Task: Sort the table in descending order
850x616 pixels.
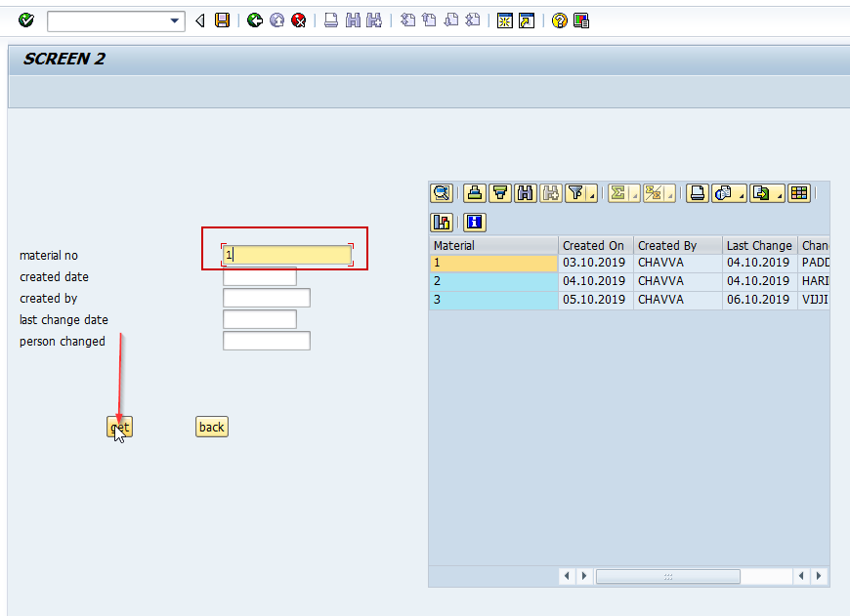Action: coord(499,192)
